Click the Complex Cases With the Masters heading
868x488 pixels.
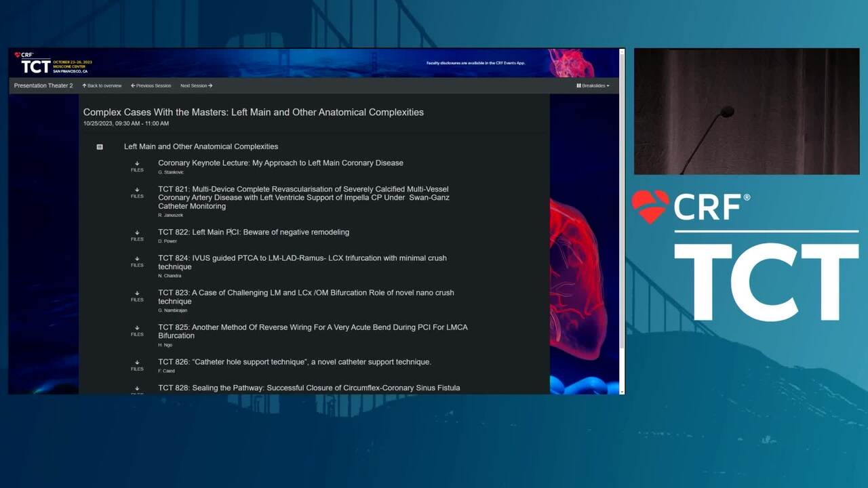(254, 112)
